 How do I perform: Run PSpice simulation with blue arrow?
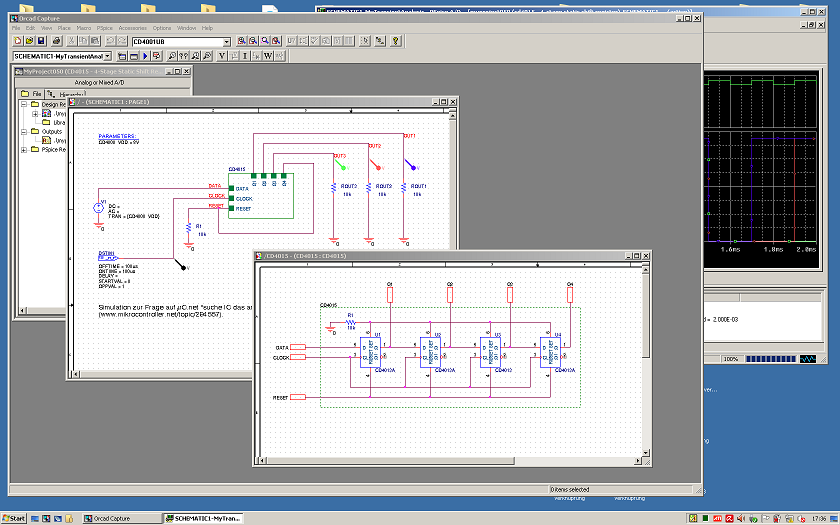pyautogui.click(x=145, y=56)
